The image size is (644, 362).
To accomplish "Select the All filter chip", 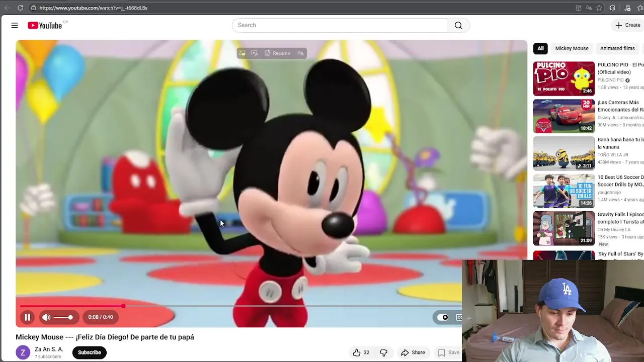I will click(x=540, y=48).
